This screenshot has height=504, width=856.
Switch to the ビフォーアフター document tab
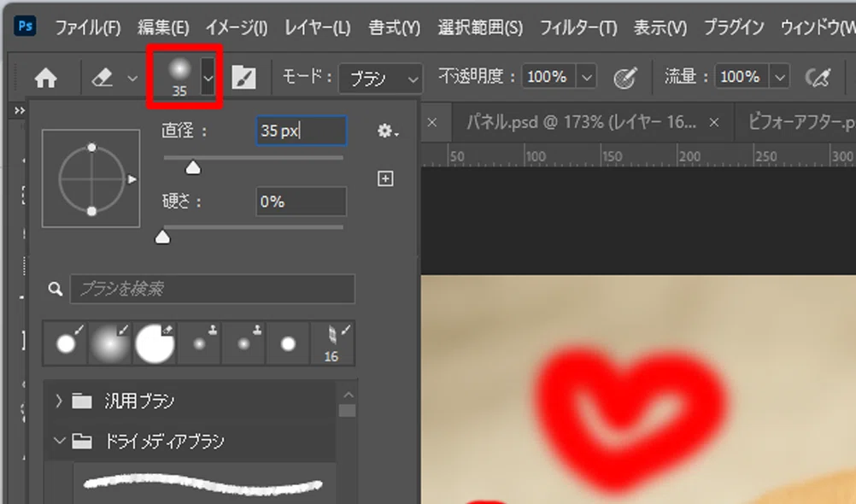pos(801,122)
